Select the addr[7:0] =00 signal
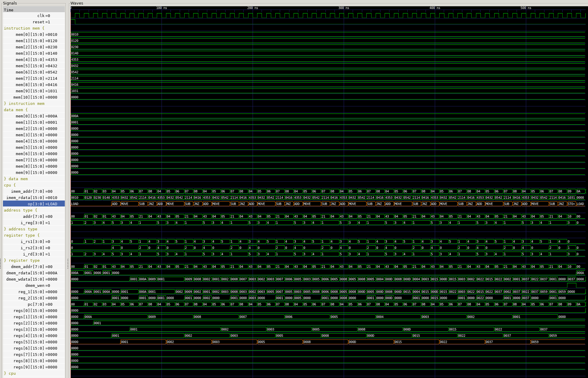This screenshot has height=378, width=588. coord(34,216)
